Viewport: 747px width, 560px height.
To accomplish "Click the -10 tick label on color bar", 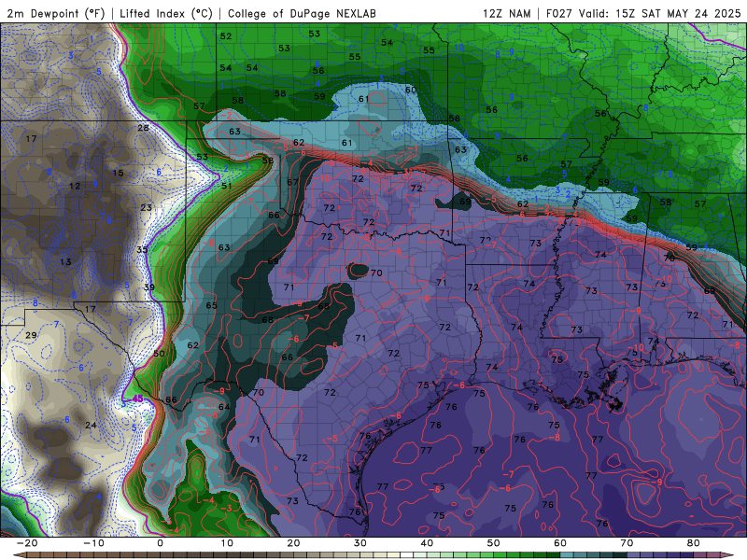I will (93, 543).
